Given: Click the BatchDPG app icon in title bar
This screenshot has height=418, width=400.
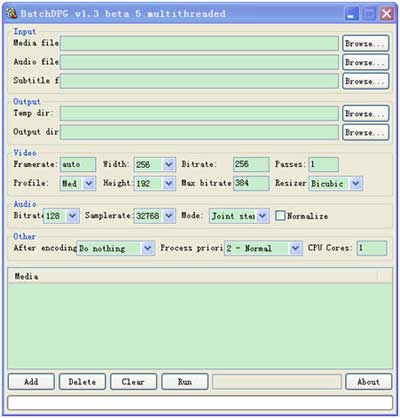Looking at the screenshot, I should pos(11,14).
